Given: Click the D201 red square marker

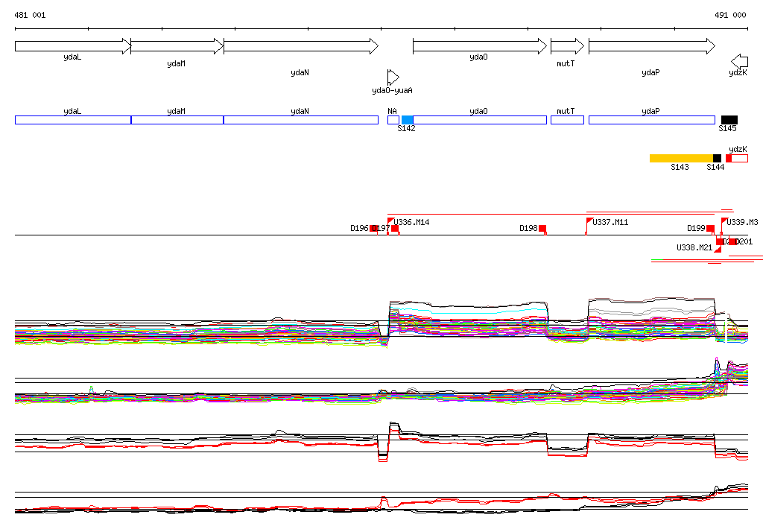Looking at the screenshot, I should [x=732, y=241].
